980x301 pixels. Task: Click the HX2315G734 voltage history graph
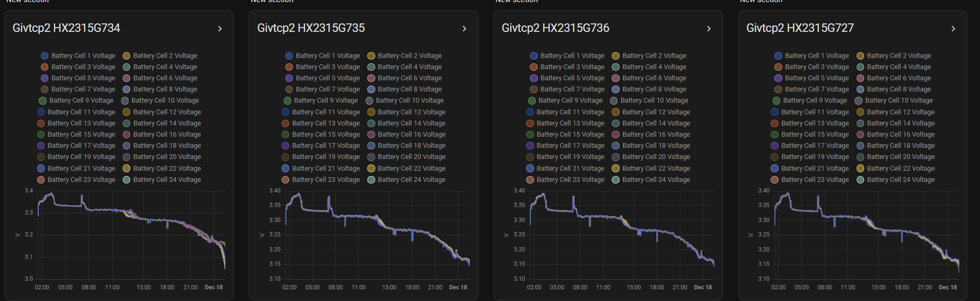[x=131, y=235]
